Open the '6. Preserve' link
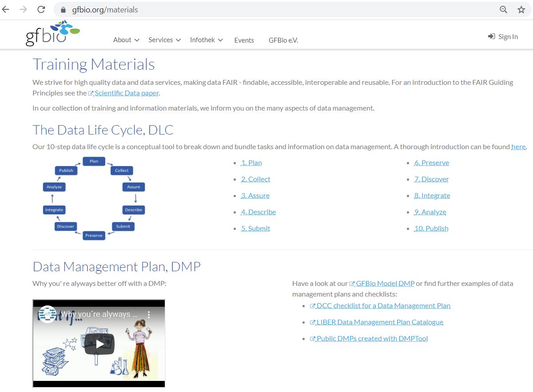Screen dimensions: 533x392 coord(432,163)
